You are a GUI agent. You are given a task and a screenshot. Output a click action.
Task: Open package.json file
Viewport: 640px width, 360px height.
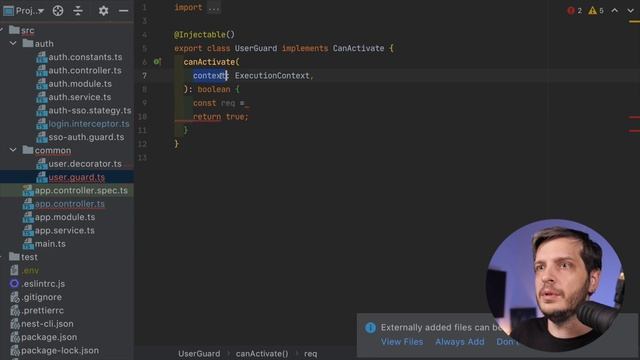[x=49, y=337]
